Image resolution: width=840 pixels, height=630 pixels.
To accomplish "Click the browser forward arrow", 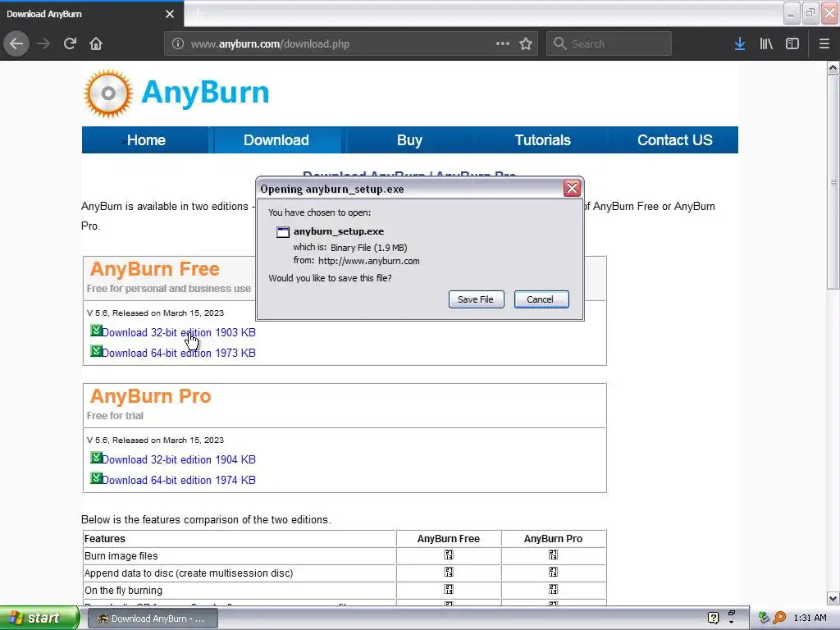I will (43, 43).
